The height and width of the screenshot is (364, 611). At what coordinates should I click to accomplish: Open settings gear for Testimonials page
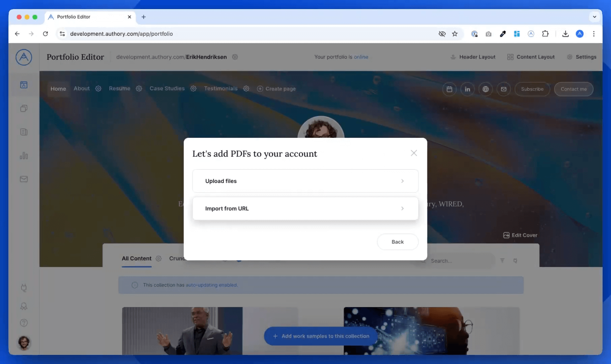point(246,89)
